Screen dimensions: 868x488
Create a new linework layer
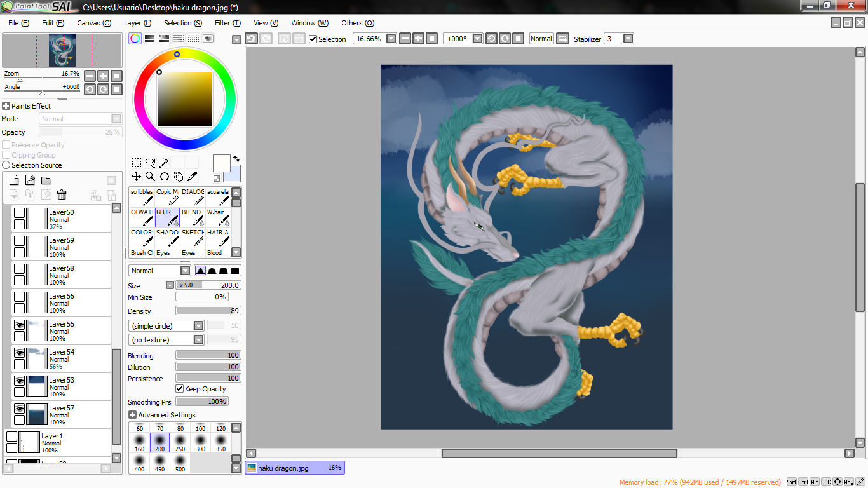30,180
